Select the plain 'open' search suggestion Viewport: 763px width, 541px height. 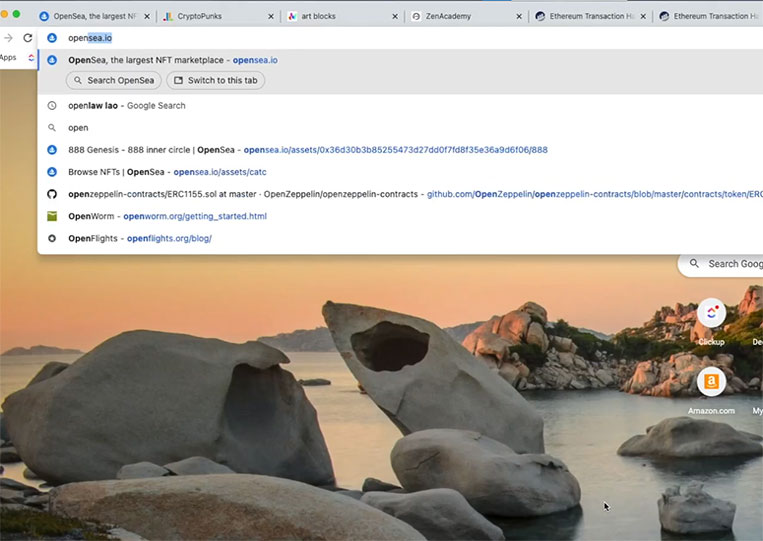(400, 127)
